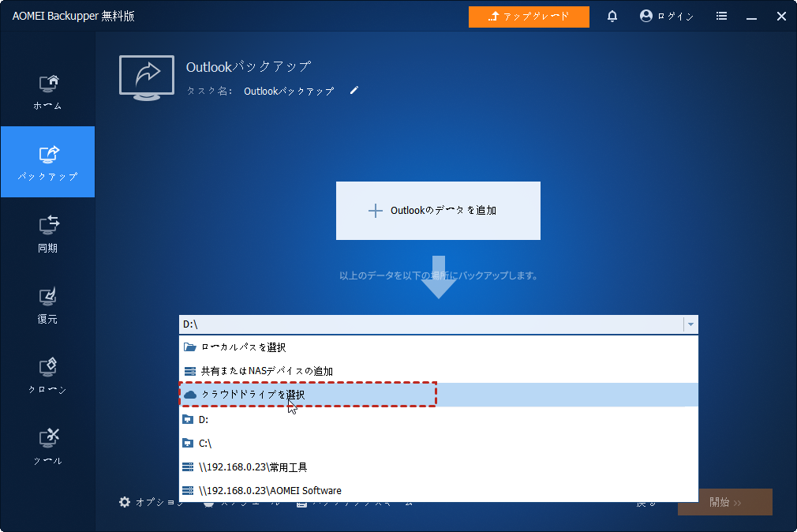Choose ローカルパスを選択 from the list
Screen dimensions: 797x532
click(439, 347)
